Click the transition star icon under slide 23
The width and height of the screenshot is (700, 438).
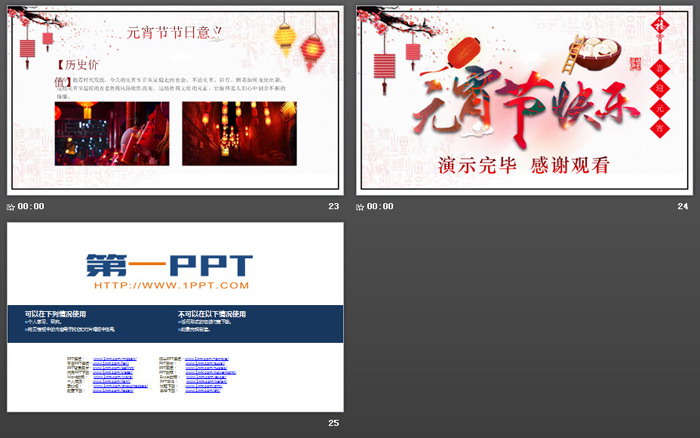[x=12, y=207]
